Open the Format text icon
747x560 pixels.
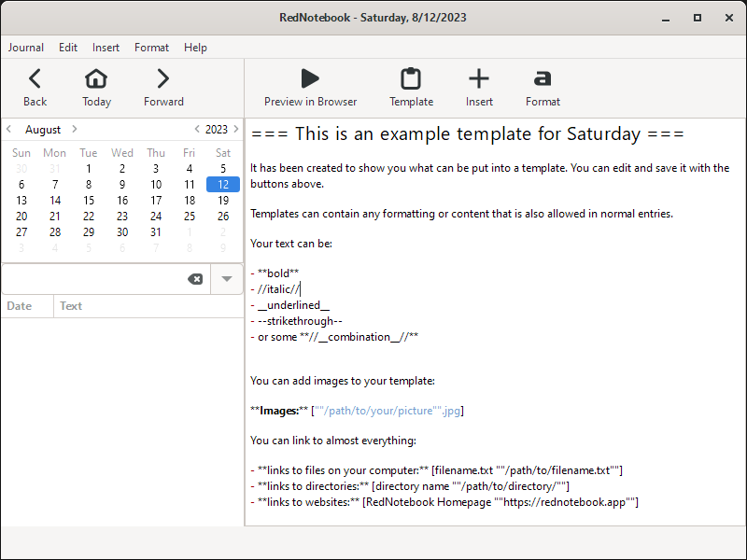[543, 79]
